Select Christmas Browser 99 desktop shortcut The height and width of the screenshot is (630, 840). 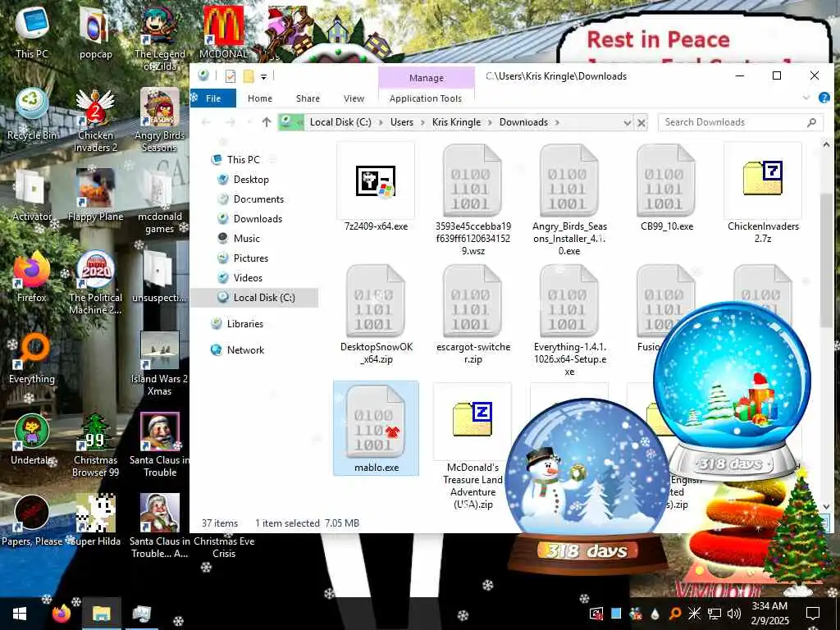point(95,445)
